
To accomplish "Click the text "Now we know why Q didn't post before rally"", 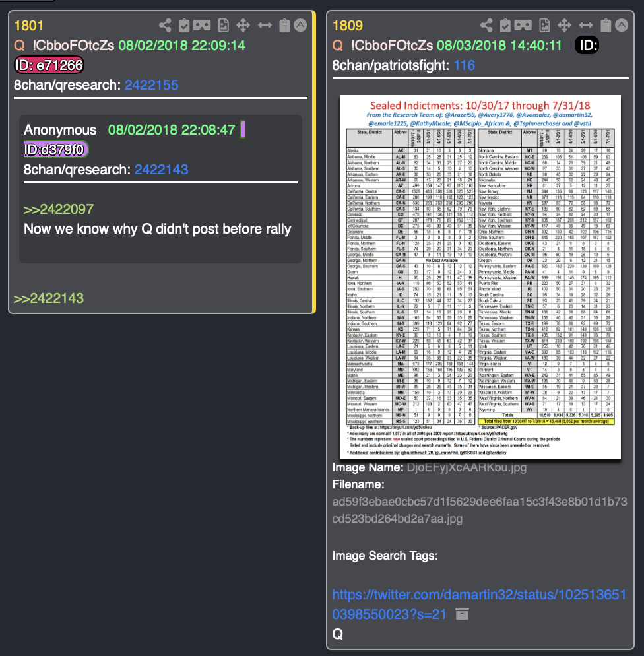I will pos(158,229).
